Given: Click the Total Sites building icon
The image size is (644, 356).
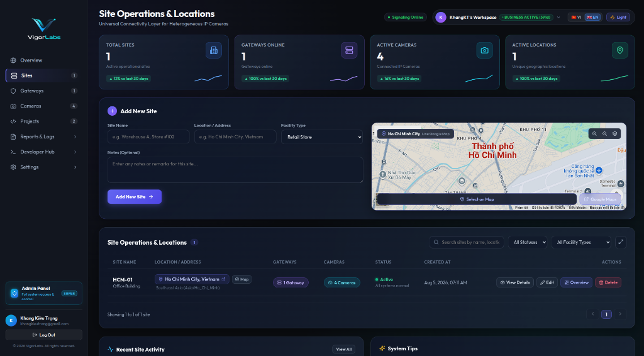Looking at the screenshot, I should coord(214,50).
